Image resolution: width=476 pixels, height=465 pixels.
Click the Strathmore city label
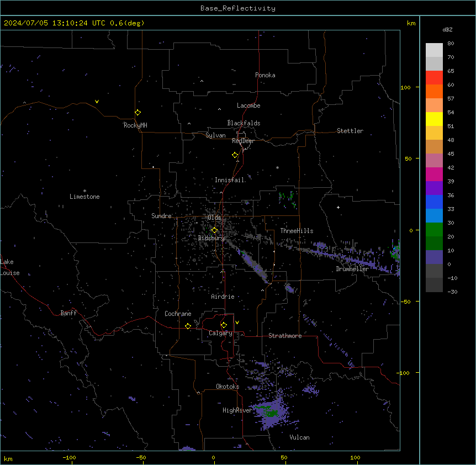(x=285, y=336)
